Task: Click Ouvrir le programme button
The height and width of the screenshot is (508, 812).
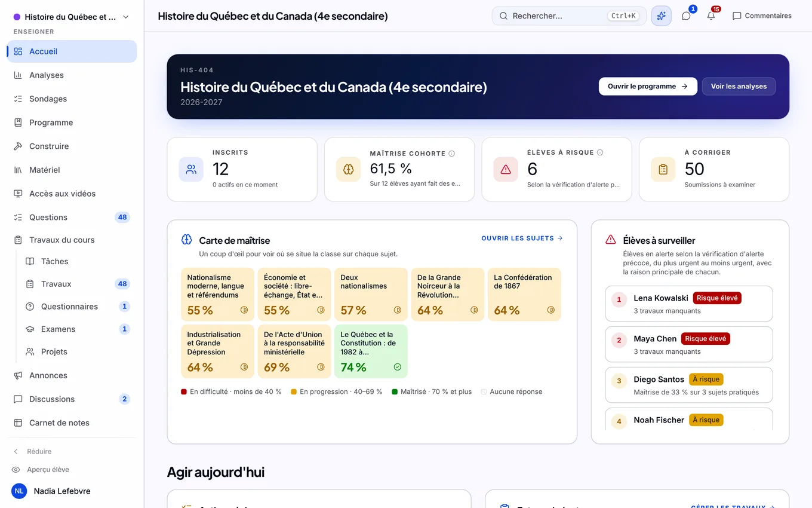Action: (648, 86)
